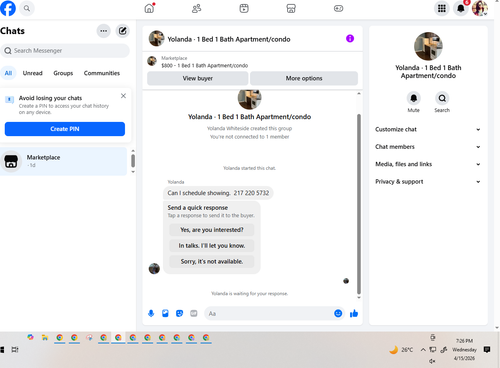Click Yolanda Whiteside created this group text

click(x=249, y=128)
